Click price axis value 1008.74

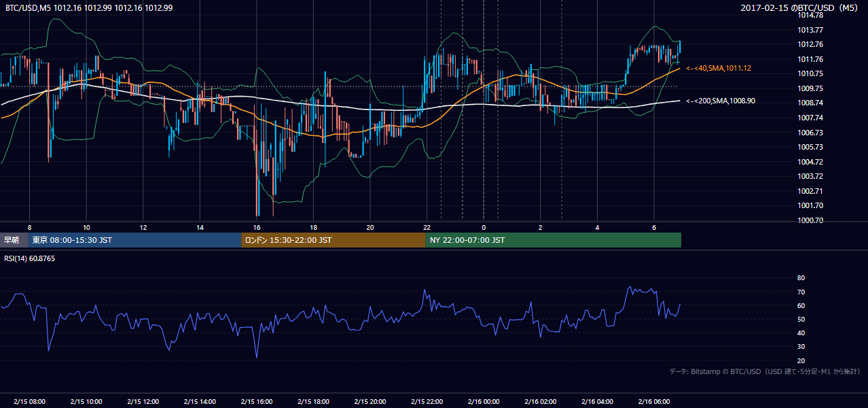(x=812, y=103)
